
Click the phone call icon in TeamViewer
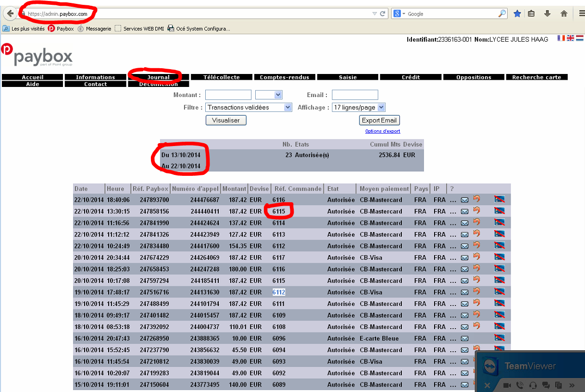pos(520,385)
